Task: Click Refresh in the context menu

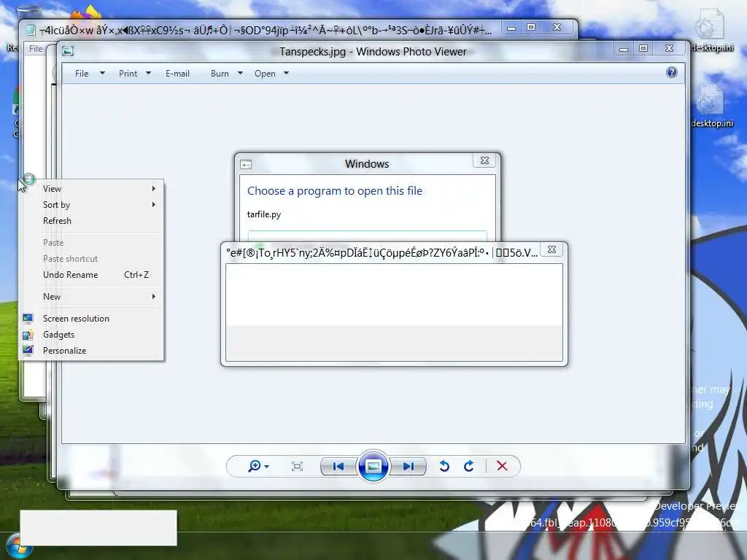Action: 92,221
